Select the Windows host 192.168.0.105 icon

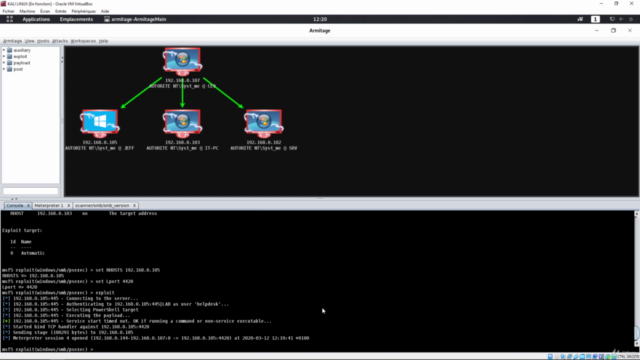pos(100,124)
